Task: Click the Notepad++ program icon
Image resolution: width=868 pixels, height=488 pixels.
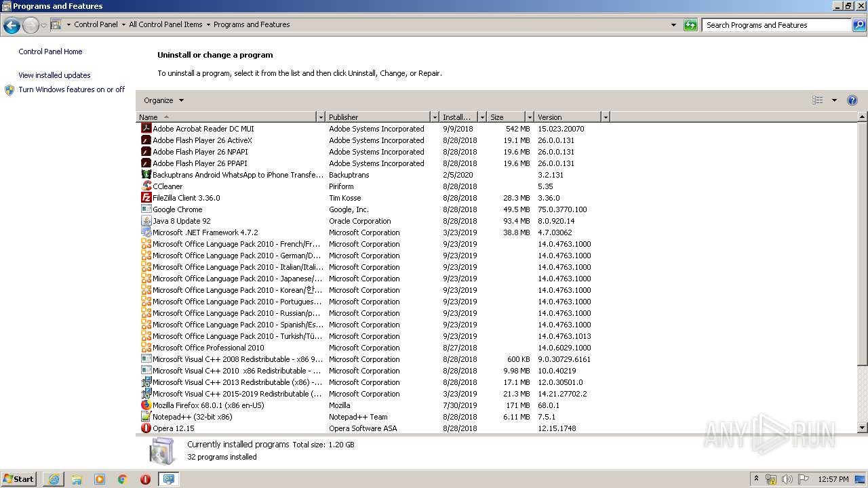Action: 146,416
